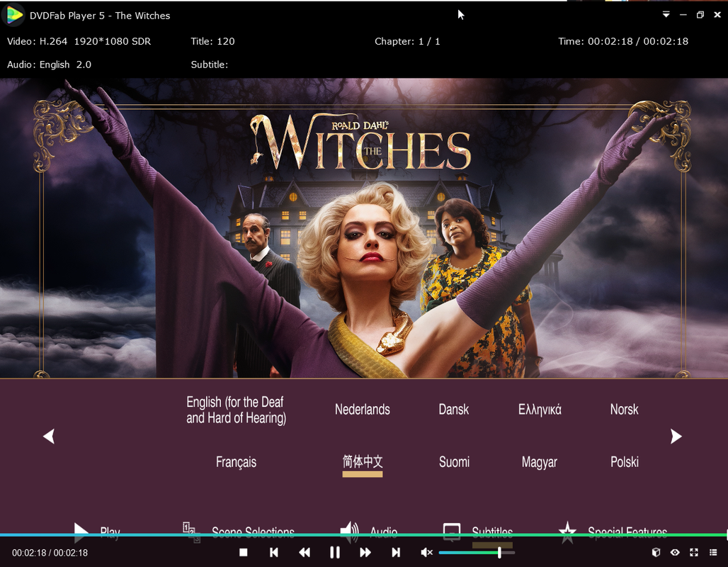Click the Subtitle: info label
The image size is (728, 567).
210,64
